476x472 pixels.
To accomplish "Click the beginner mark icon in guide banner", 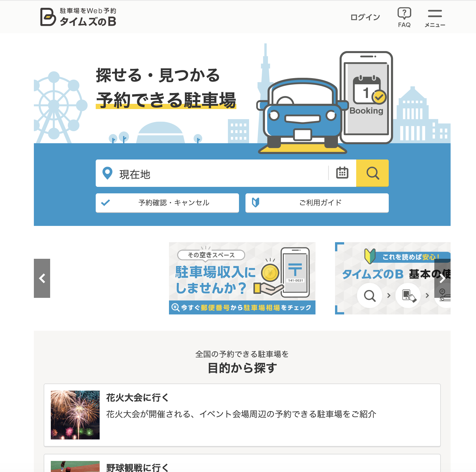I will tap(370, 256).
